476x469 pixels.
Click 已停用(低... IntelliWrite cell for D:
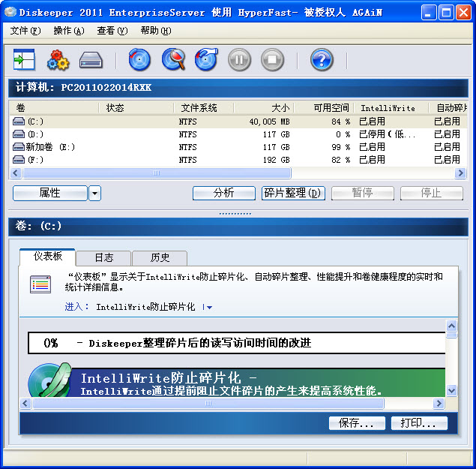point(388,134)
